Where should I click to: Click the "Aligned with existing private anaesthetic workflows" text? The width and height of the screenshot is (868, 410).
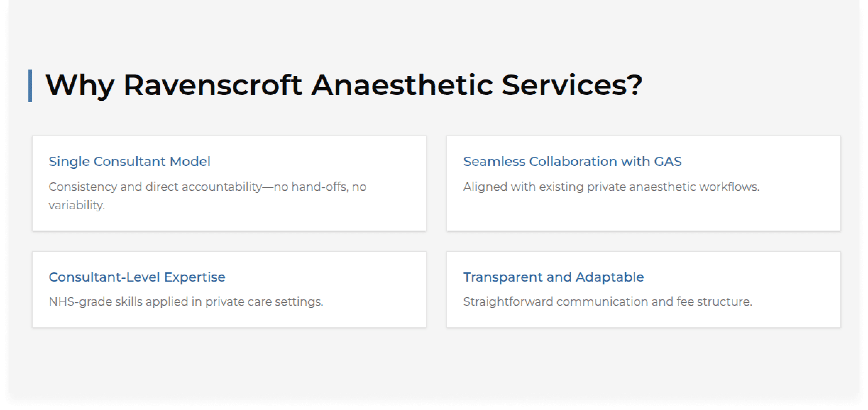pyautogui.click(x=611, y=187)
